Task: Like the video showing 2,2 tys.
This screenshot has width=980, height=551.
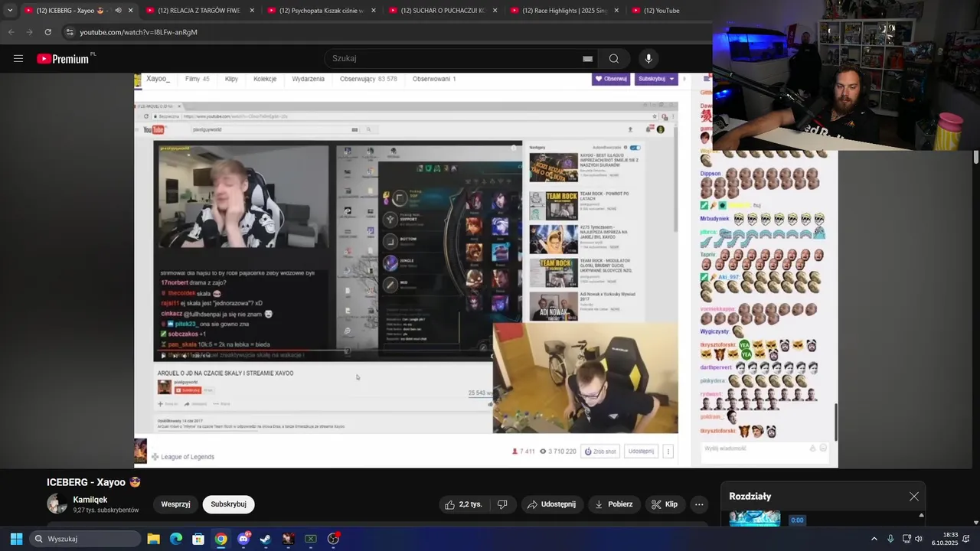Action: tap(464, 504)
